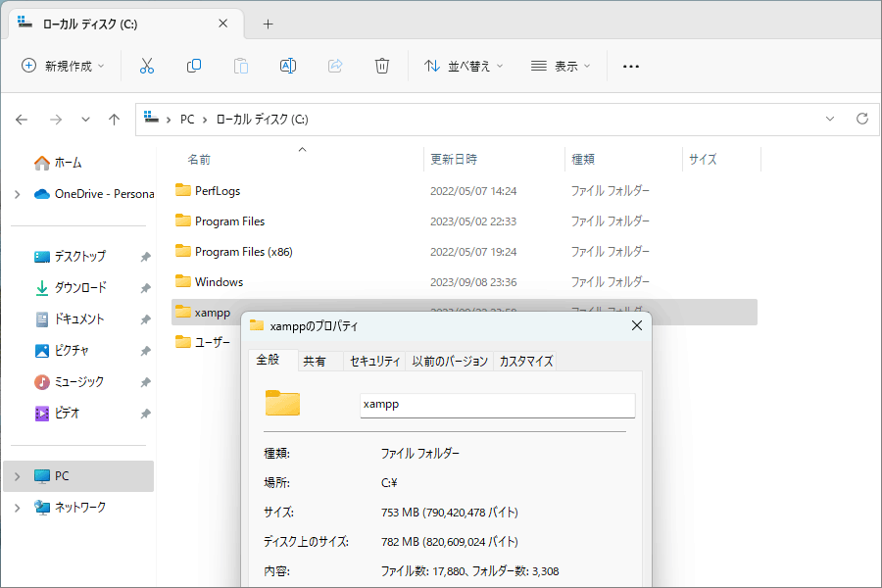The height and width of the screenshot is (588, 882).
Task: Click the Share icon in toolbar
Action: tap(335, 66)
